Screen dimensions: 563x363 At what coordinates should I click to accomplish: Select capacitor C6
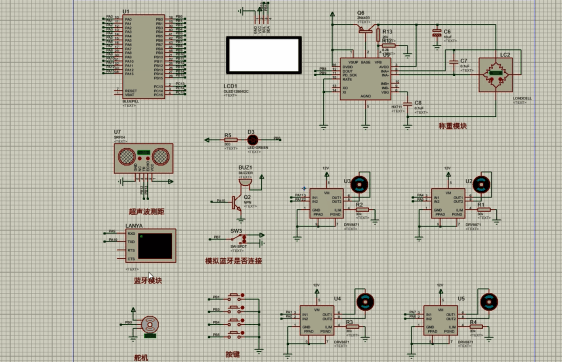click(437, 33)
